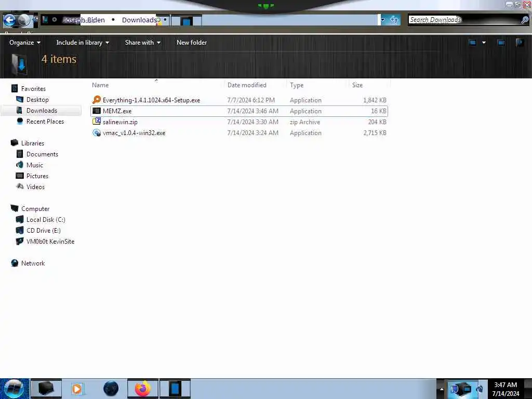Select Network in navigation pane
This screenshot has width=532, height=399.
[x=33, y=263]
